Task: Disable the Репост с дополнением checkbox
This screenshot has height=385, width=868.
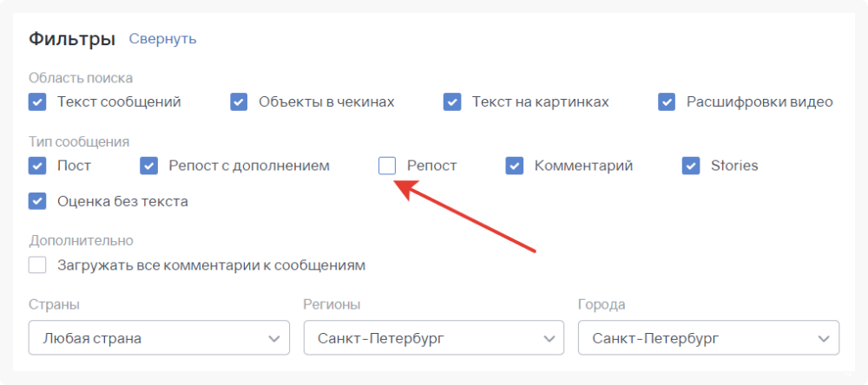Action: (149, 166)
